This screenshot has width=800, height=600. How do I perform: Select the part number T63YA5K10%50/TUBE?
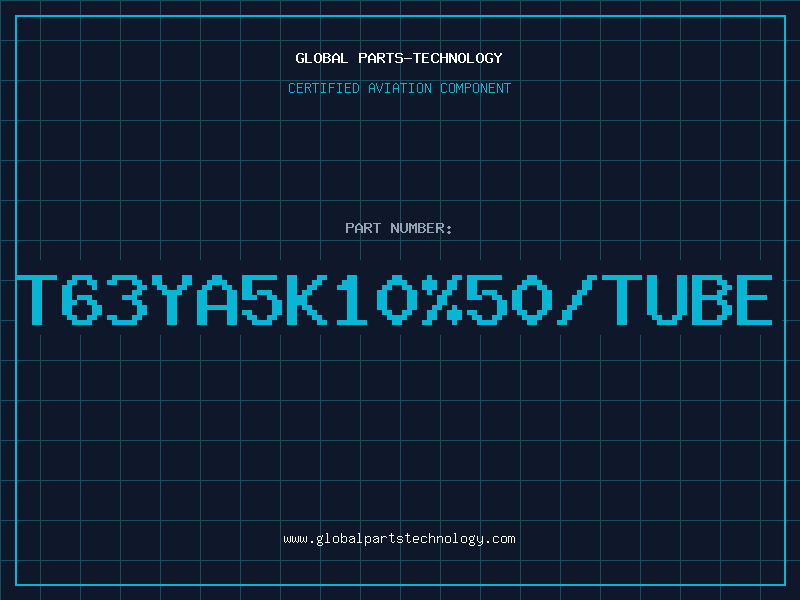pos(394,300)
